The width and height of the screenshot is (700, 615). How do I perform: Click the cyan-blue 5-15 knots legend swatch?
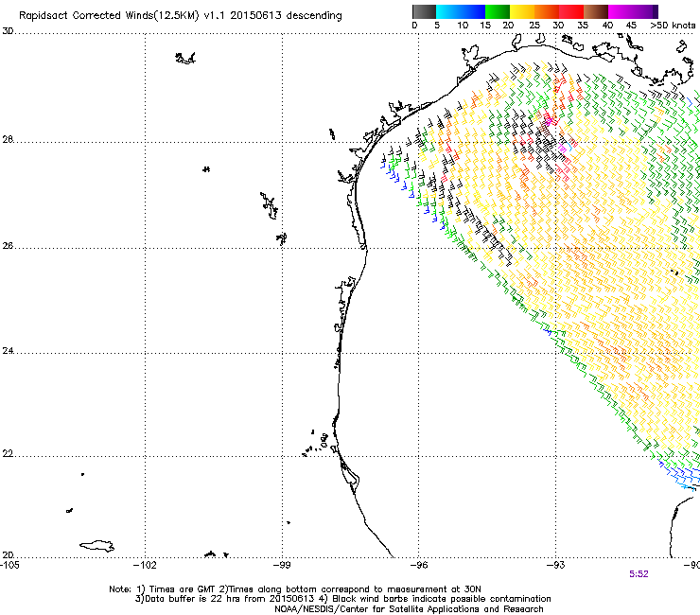(x=461, y=11)
